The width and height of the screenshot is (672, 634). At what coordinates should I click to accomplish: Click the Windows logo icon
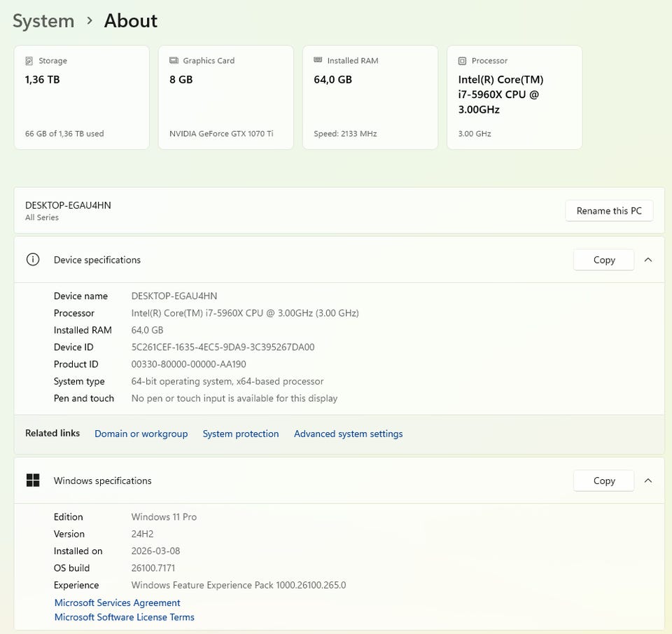click(32, 481)
